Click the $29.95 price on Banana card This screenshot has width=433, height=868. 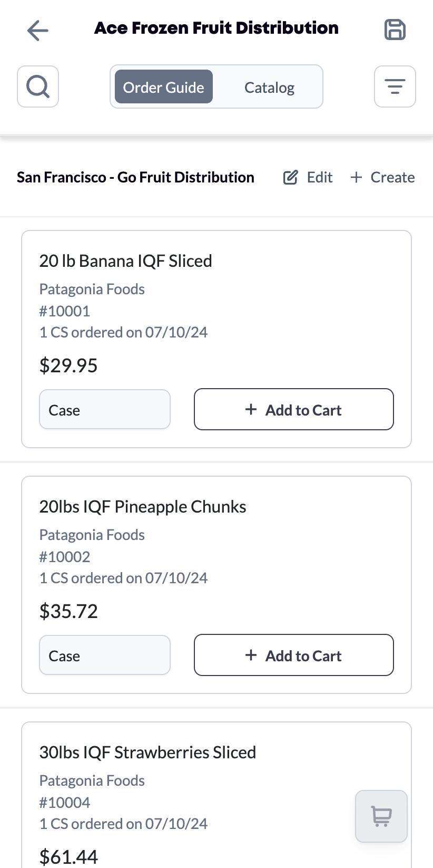[68, 365]
